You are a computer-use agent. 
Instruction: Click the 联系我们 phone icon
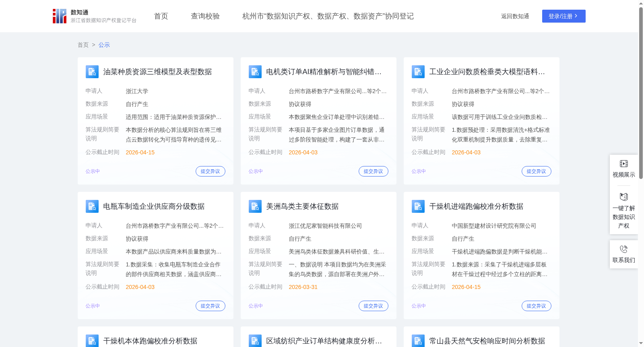(x=623, y=249)
